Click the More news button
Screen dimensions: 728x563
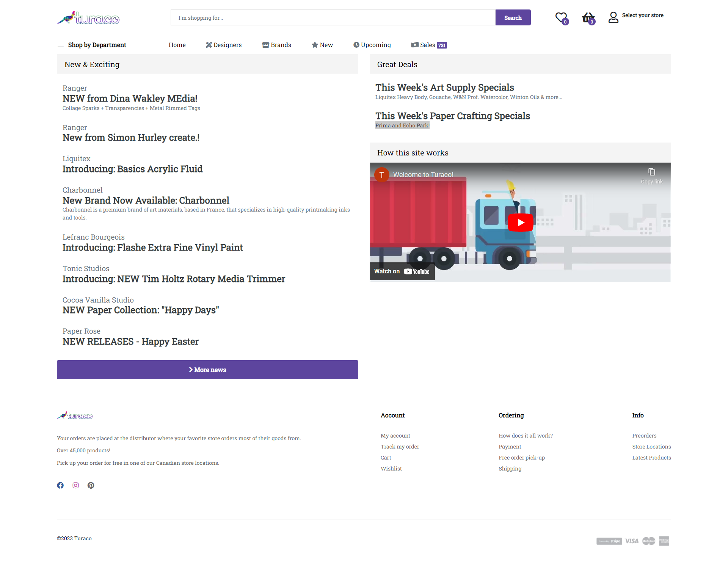(x=207, y=370)
